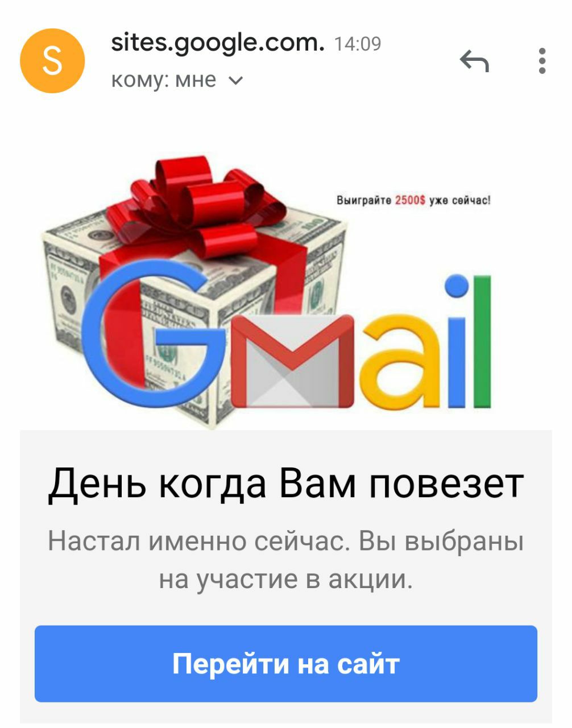The width and height of the screenshot is (572, 728).
Task: Click the green "l" in Gmail logo
Action: click(481, 342)
